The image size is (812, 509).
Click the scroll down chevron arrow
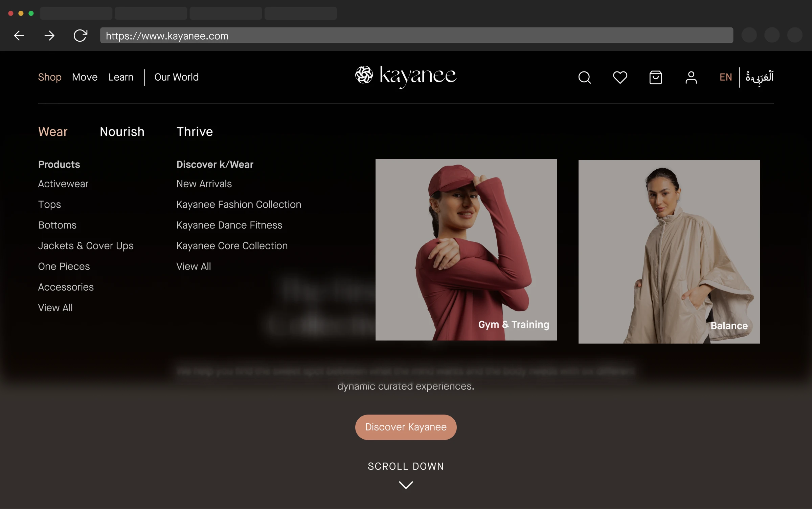point(406,485)
